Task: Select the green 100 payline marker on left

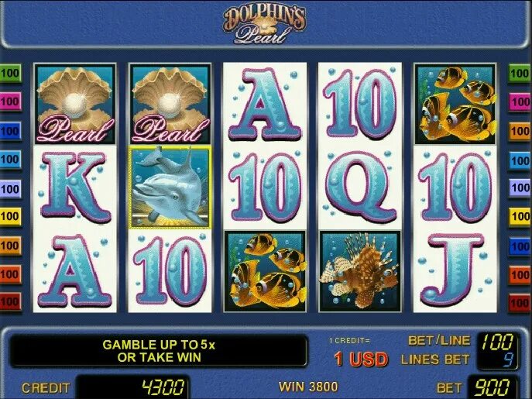Action: [x=11, y=74]
